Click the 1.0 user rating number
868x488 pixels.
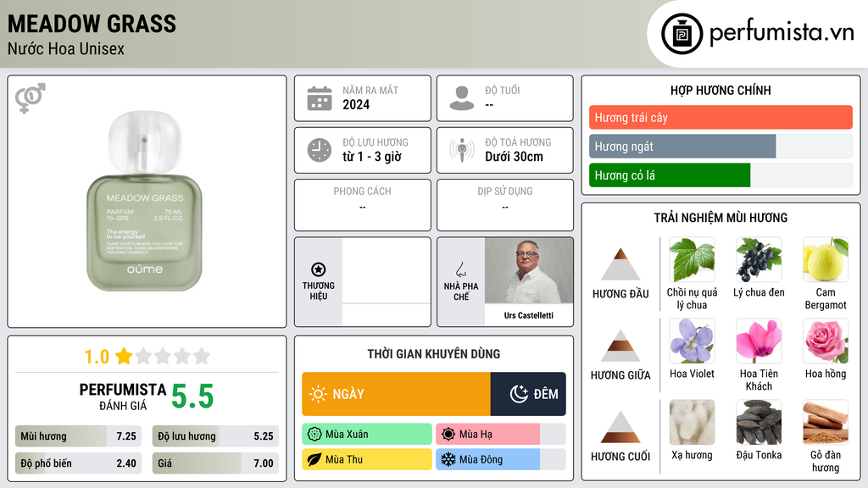pos(97,357)
